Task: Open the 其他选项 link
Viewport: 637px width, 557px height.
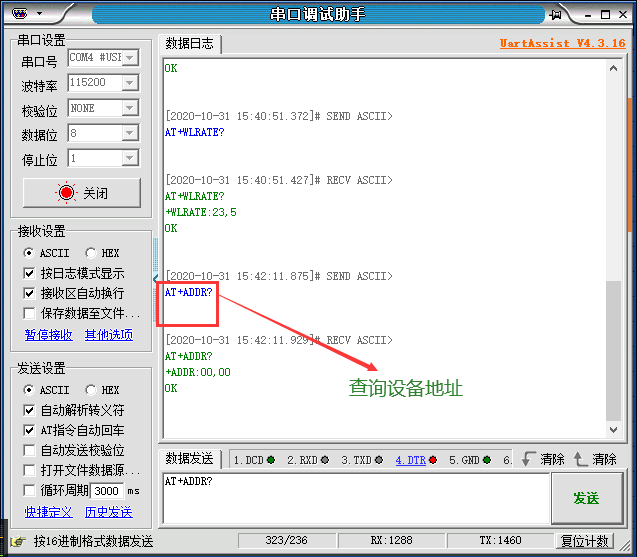Action: [x=109, y=335]
